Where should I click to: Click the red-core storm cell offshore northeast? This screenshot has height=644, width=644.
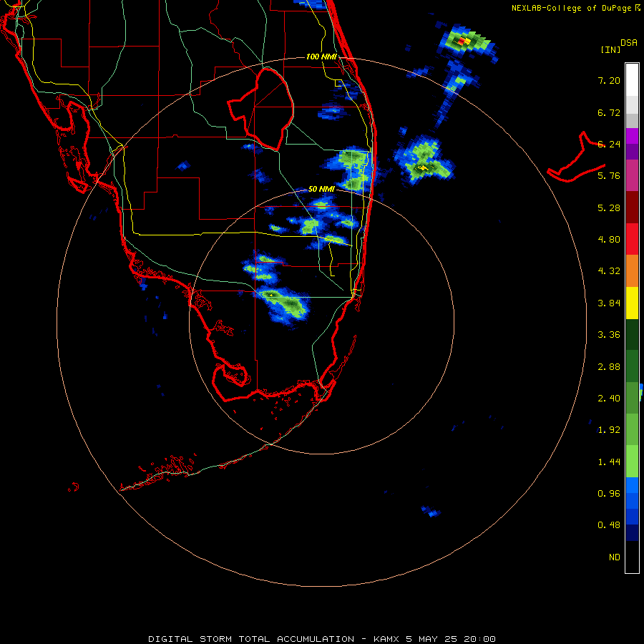(x=464, y=41)
